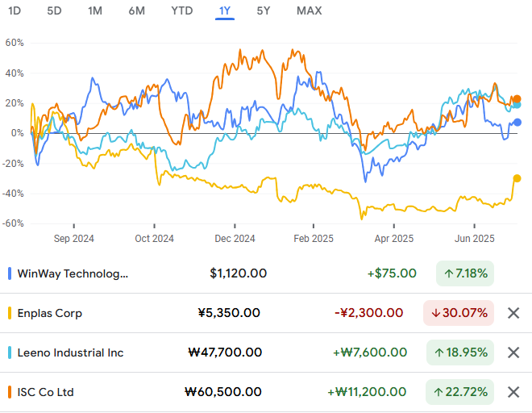This screenshot has width=532, height=413.
Task: Choose the 1M range tab
Action: pos(95,10)
